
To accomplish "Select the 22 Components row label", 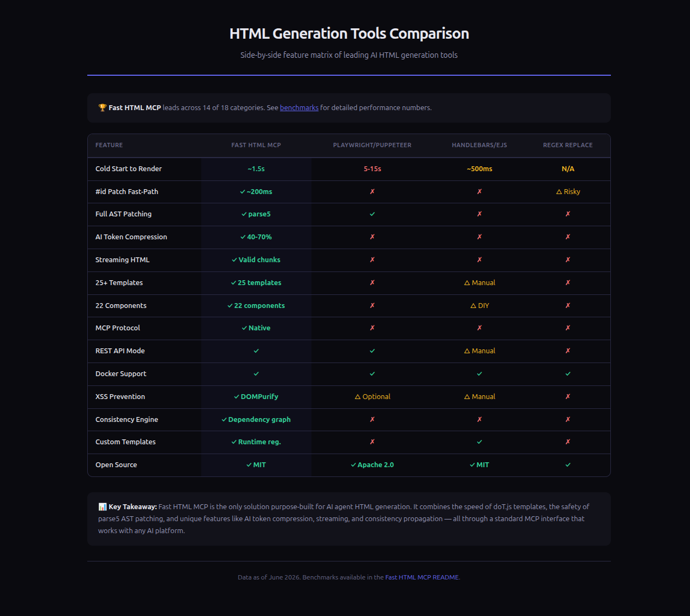I will point(121,306).
